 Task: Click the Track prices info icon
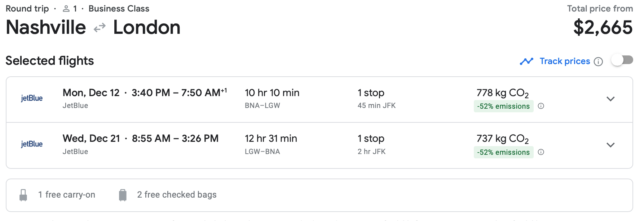(598, 62)
